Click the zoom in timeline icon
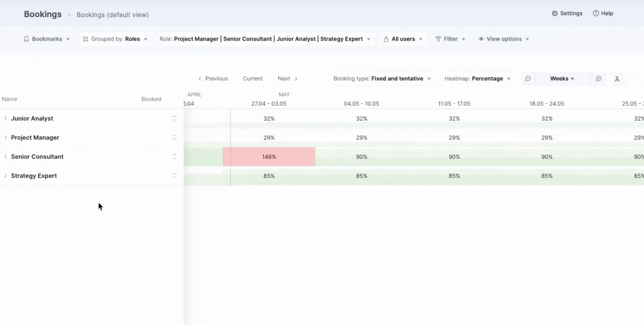644x325 pixels. point(598,79)
